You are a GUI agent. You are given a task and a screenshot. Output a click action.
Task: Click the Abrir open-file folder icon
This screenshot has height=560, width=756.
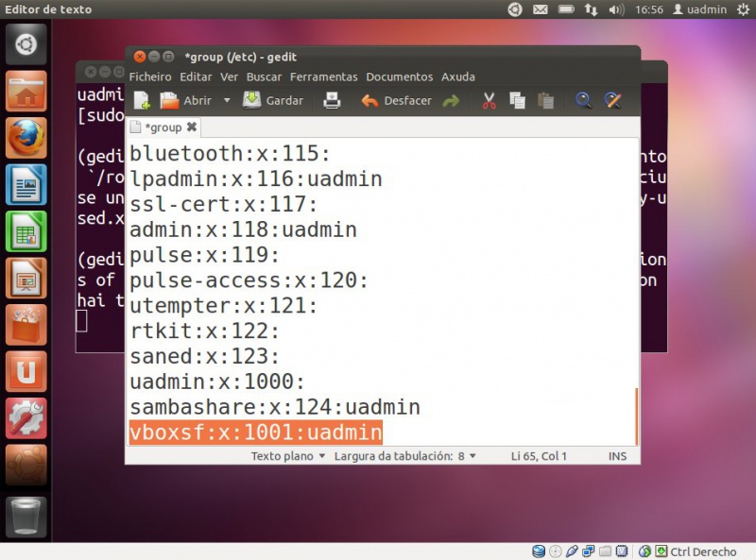169,101
